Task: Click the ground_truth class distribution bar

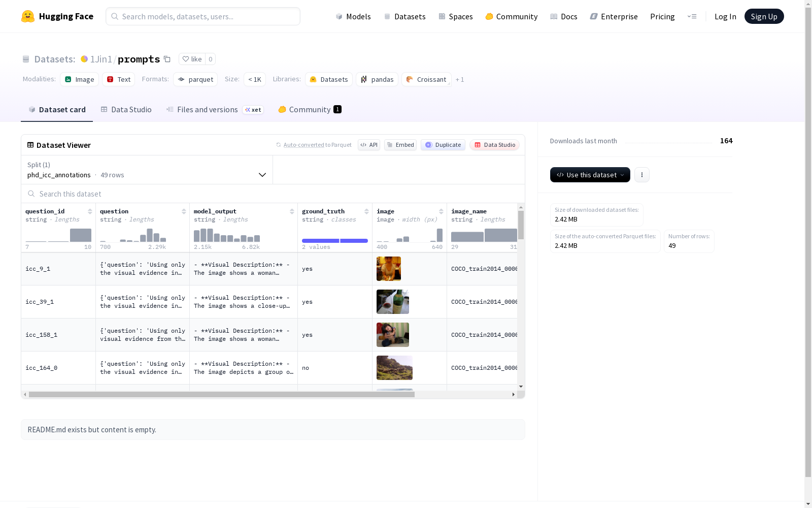Action: pyautogui.click(x=335, y=241)
